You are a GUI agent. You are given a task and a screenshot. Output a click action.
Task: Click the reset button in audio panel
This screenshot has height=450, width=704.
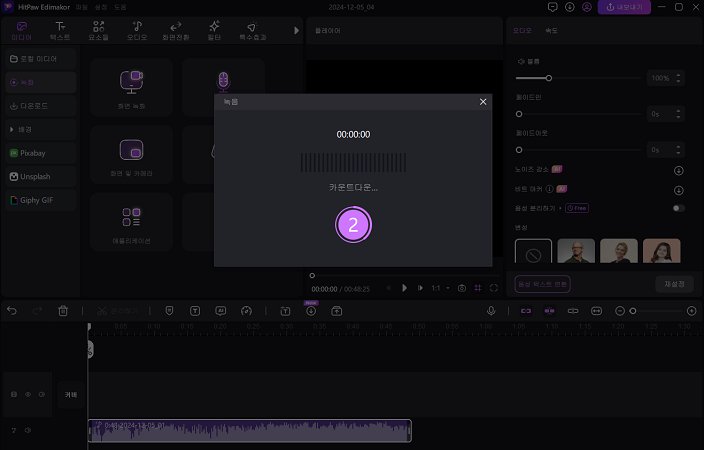coord(674,284)
